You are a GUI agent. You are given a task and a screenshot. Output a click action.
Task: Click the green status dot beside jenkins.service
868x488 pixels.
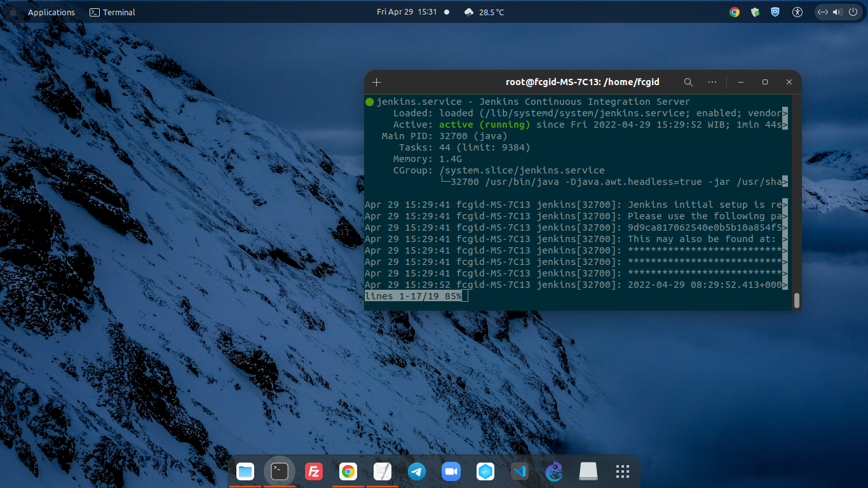click(369, 102)
